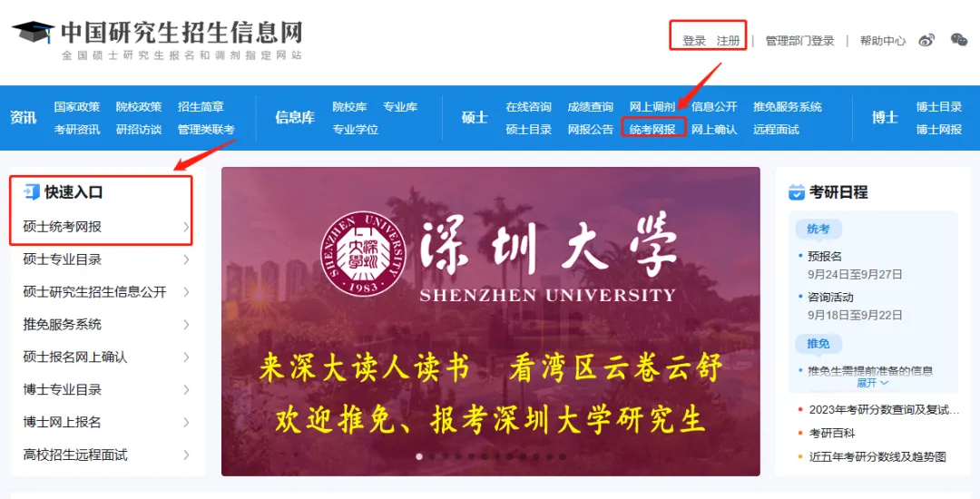
Task: Click the 注册 link
Action: pyautogui.click(x=728, y=41)
